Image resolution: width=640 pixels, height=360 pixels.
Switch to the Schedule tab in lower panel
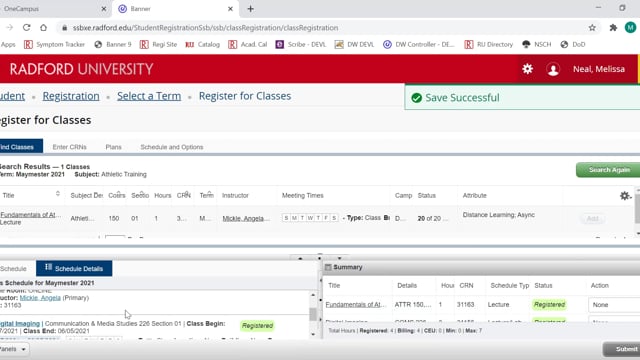tap(13, 269)
